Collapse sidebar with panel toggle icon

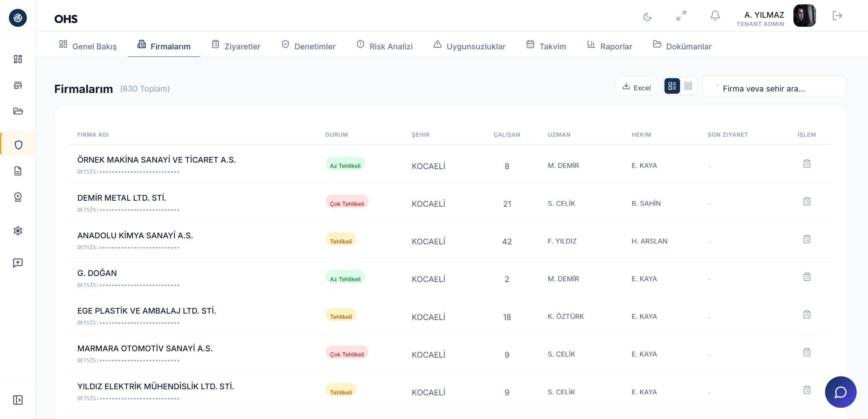[x=18, y=400]
